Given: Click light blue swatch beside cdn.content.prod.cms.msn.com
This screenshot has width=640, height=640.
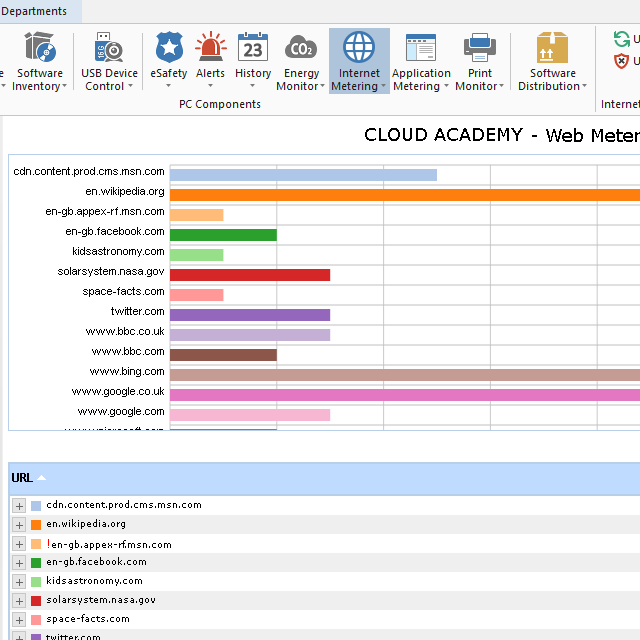Looking at the screenshot, I should pyautogui.click(x=36, y=506).
